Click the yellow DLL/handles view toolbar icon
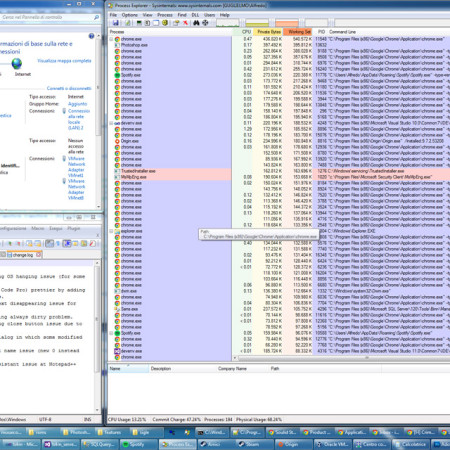The height and width of the screenshot is (450, 450). point(165,23)
